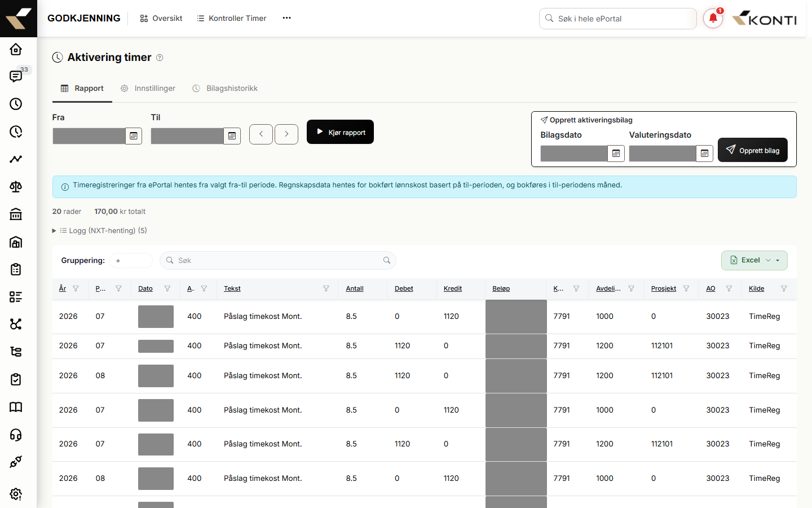
Task: Open the connected nodes sidebar icon
Action: click(x=16, y=324)
